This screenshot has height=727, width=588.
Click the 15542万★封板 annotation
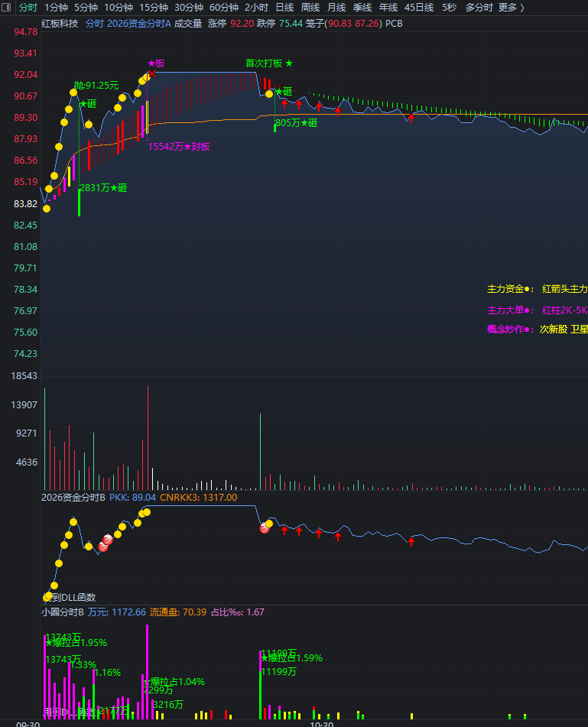pos(178,147)
